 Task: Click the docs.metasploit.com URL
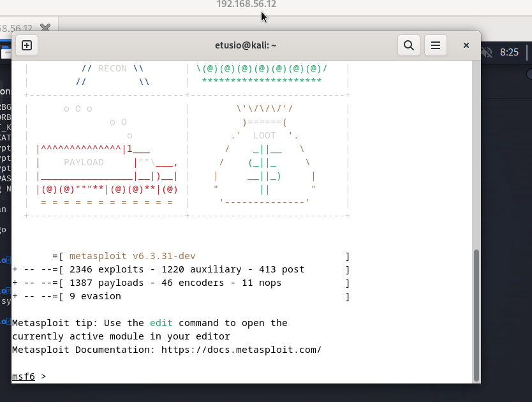point(241,350)
